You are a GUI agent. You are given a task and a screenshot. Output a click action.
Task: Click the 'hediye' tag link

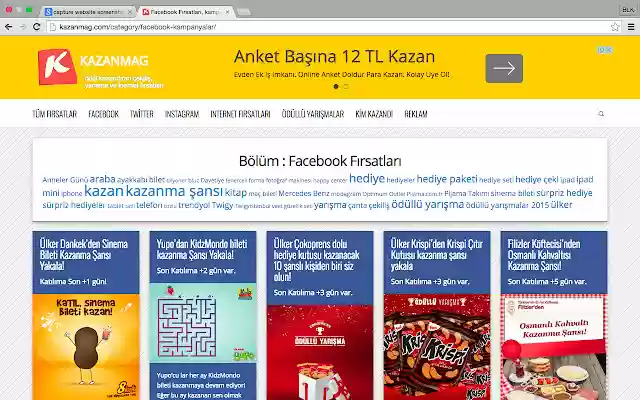pos(367,178)
